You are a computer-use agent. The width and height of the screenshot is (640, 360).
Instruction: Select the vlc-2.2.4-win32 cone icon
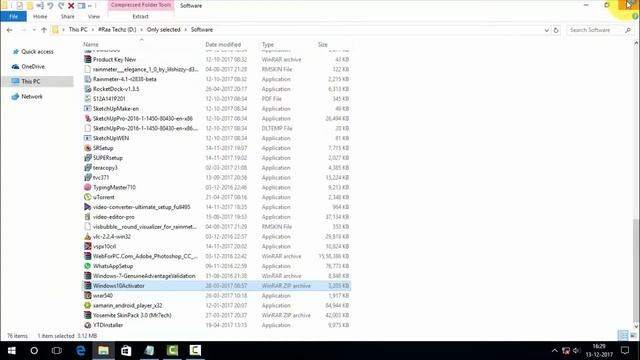[87, 237]
